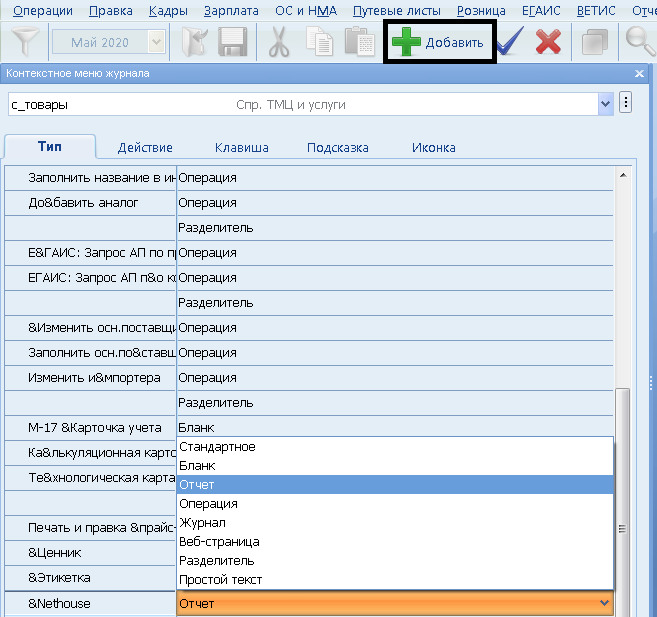Open the Май 2020 period dropdown
This screenshot has height=617, width=657.
(156, 42)
